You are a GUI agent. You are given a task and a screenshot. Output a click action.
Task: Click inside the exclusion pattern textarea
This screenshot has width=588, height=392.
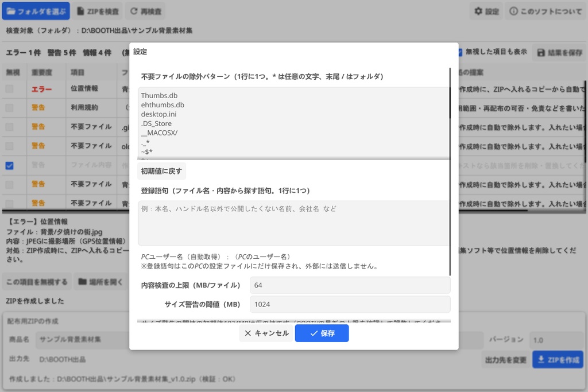(x=293, y=123)
